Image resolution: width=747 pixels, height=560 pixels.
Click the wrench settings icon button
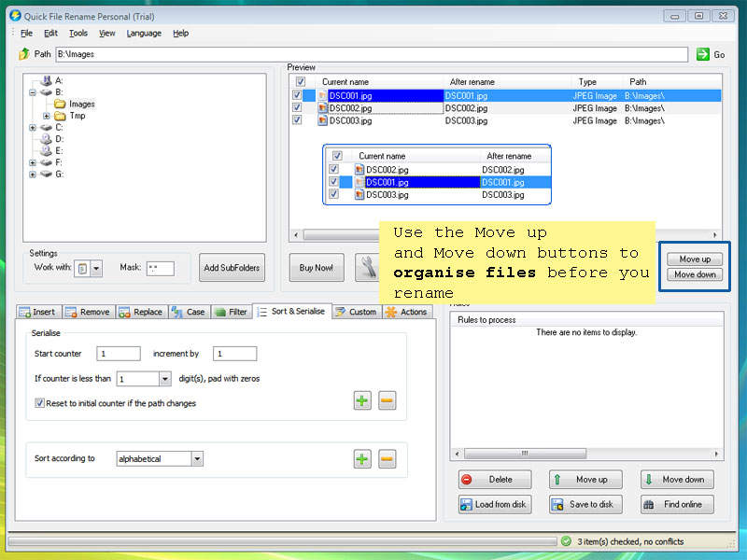point(366,268)
